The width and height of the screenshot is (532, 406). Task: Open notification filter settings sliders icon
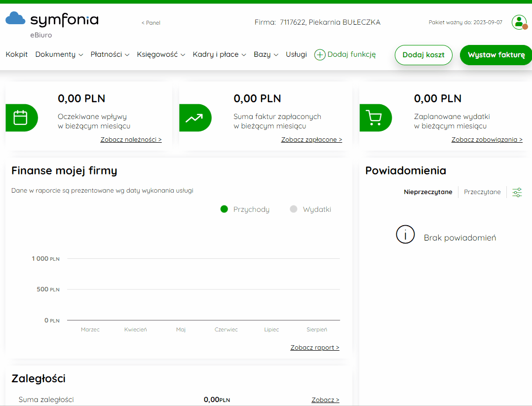click(x=517, y=192)
